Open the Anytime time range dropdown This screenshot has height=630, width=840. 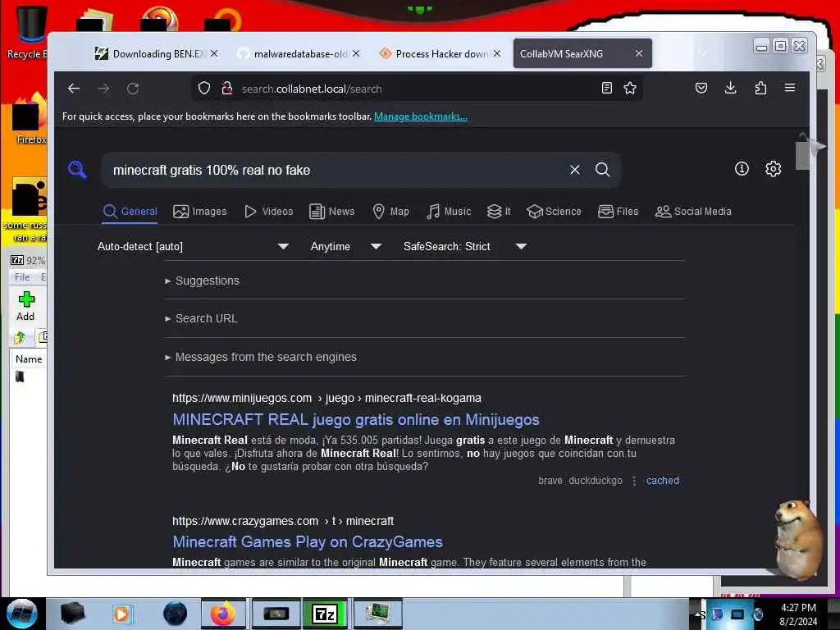click(346, 246)
